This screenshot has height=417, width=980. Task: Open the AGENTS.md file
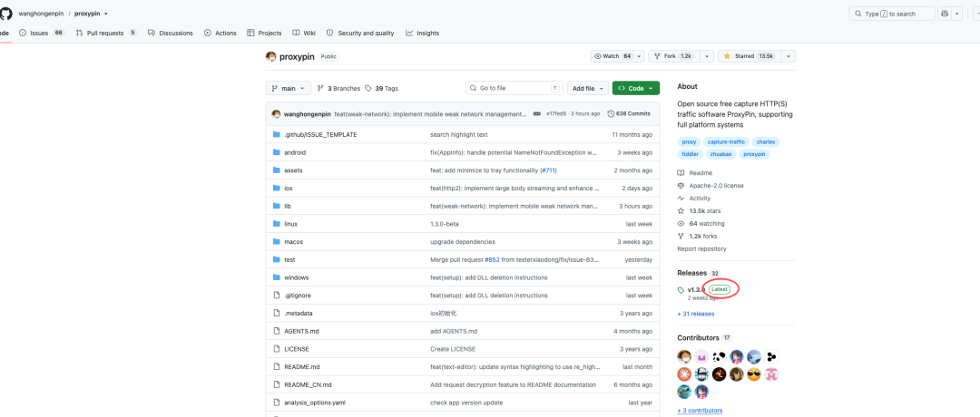tap(301, 331)
